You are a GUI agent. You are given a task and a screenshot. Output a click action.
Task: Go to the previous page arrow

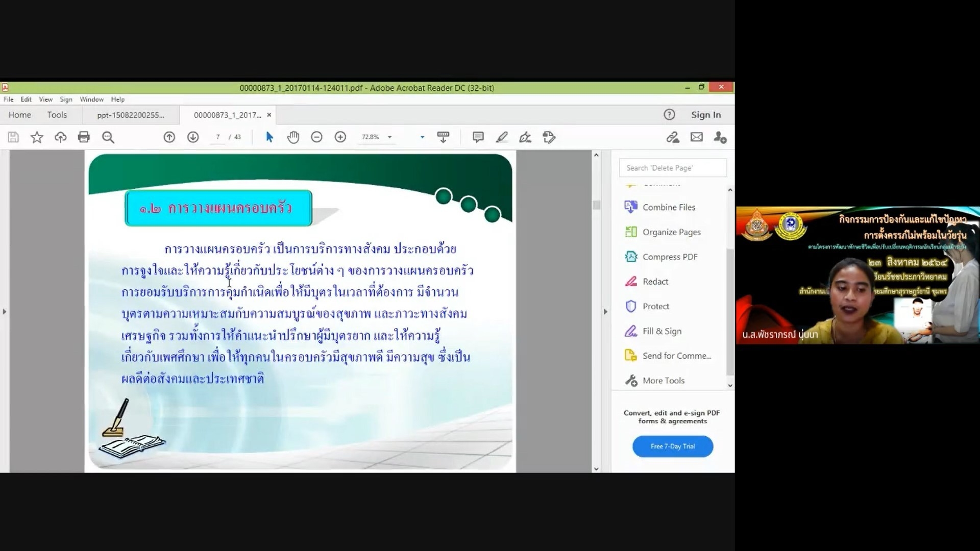(169, 137)
